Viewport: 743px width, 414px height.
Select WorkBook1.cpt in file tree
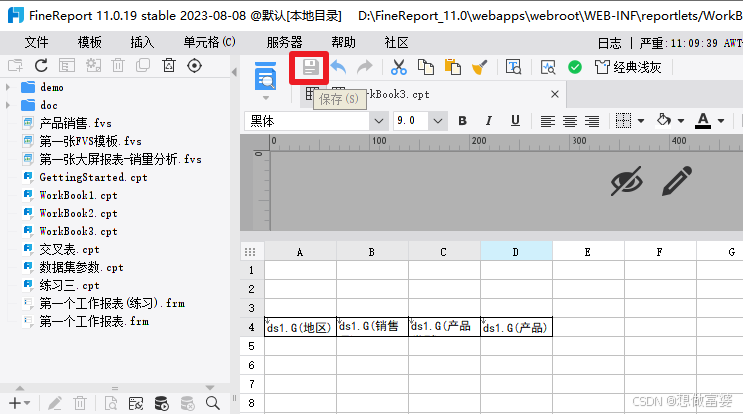[78, 195]
